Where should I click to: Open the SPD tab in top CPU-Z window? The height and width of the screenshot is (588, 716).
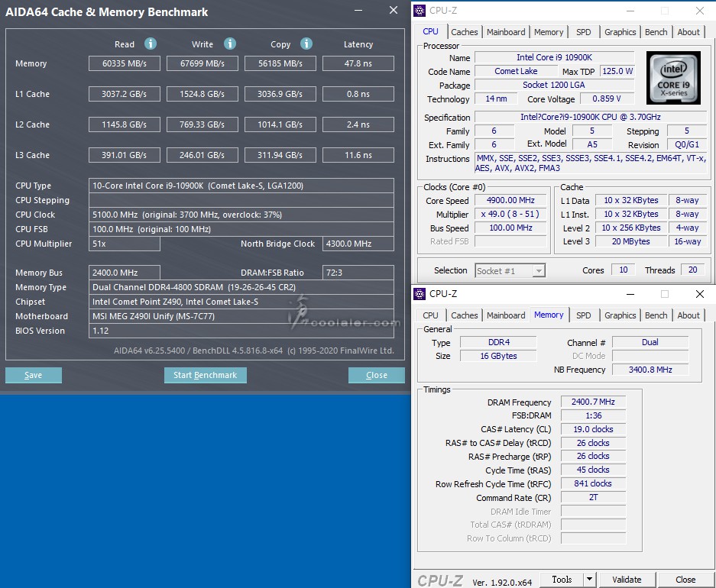[583, 32]
